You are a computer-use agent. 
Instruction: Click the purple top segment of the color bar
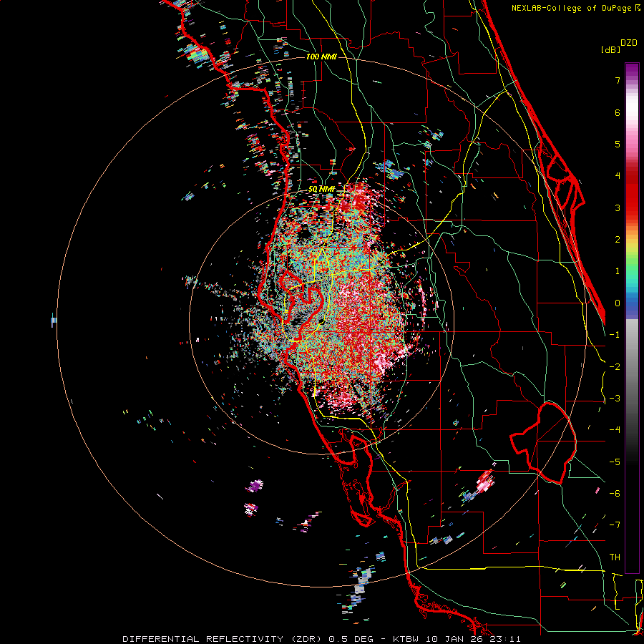tap(632, 71)
